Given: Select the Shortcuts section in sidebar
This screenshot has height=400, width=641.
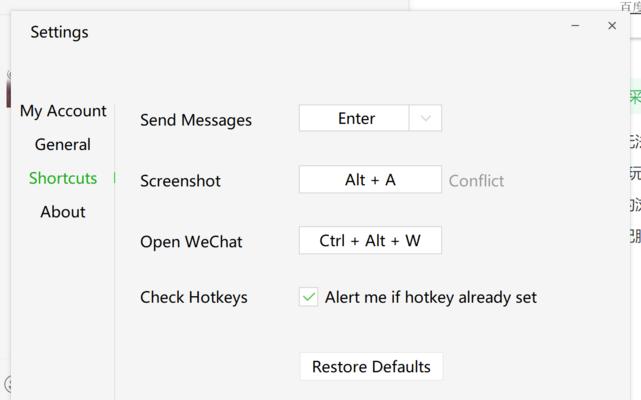Looking at the screenshot, I should click(x=63, y=178).
